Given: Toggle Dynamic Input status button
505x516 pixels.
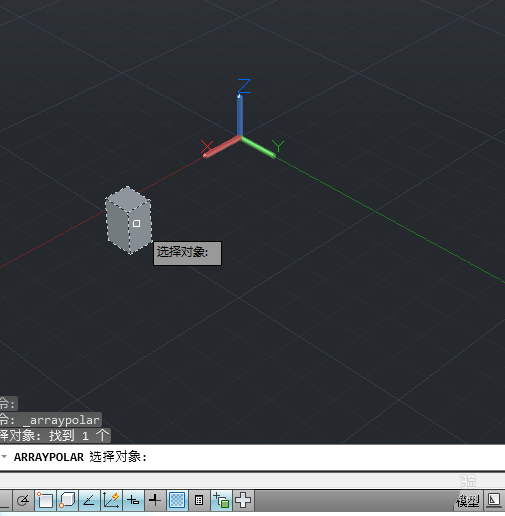Looking at the screenshot, I should click(133, 500).
